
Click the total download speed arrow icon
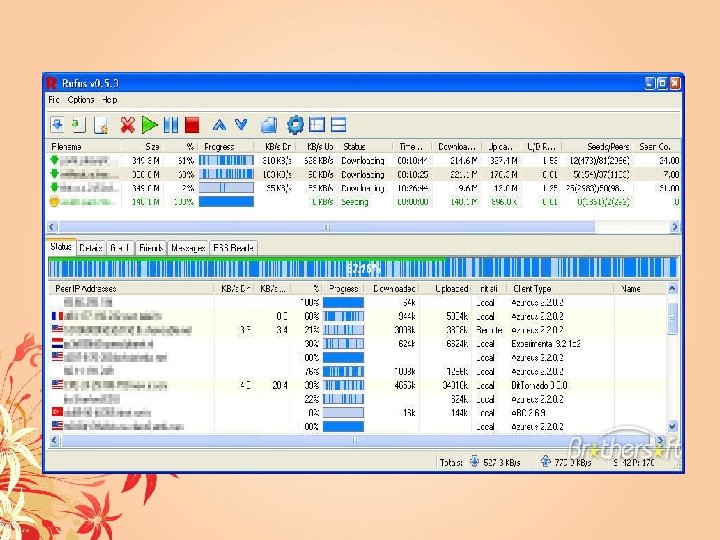click(x=474, y=461)
